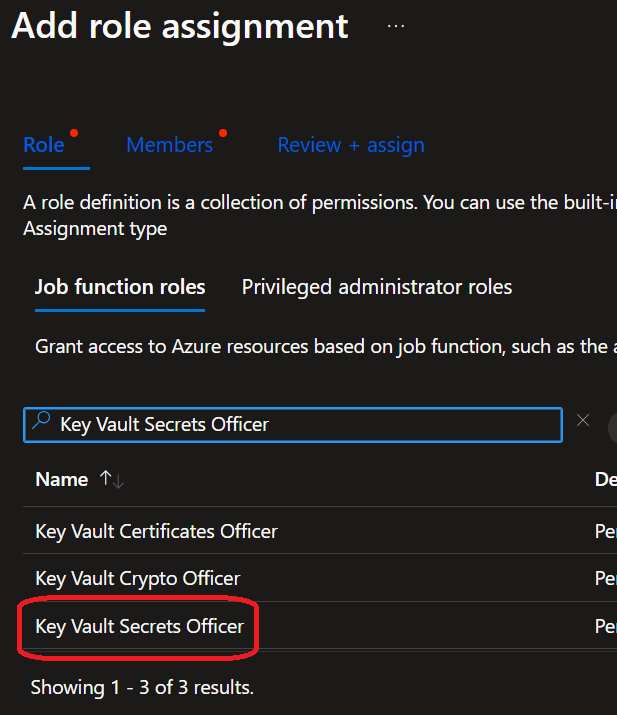Image resolution: width=617 pixels, height=715 pixels.
Task: Clear the role search with the X icon
Action: [583, 421]
